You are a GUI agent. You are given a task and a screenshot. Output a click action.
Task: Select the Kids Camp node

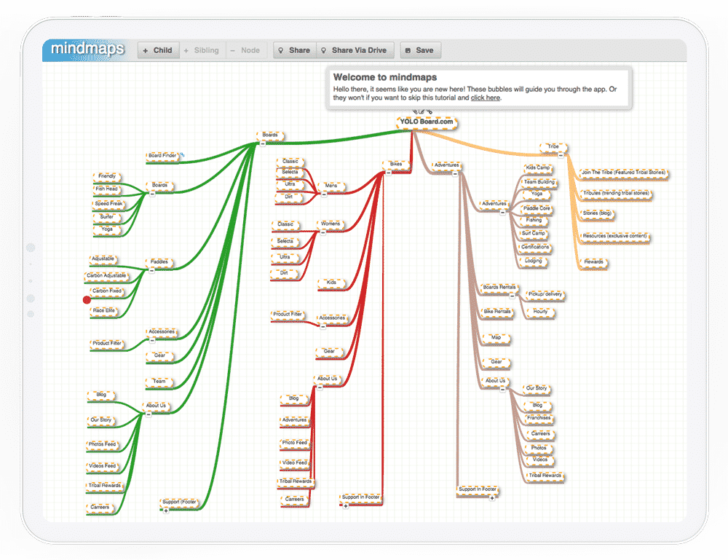[x=537, y=168]
